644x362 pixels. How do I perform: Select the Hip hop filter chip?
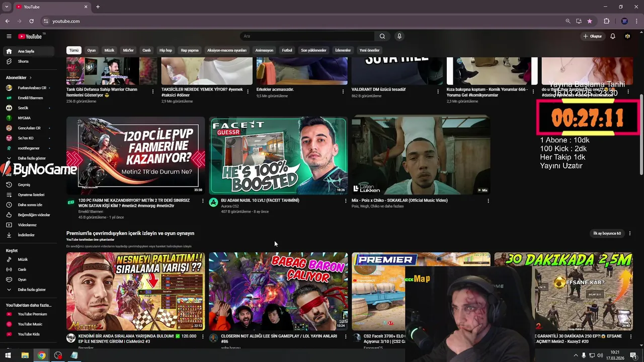pos(166,50)
